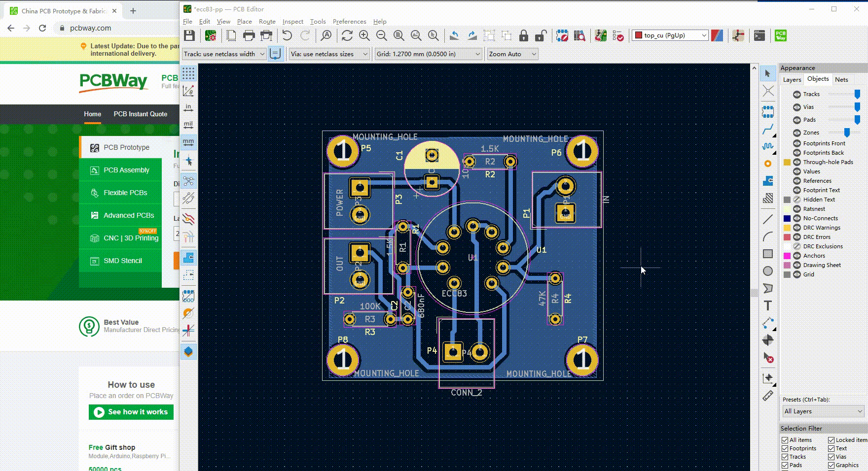Select the Draw rectangle tool
The image size is (868, 471).
pos(768,254)
